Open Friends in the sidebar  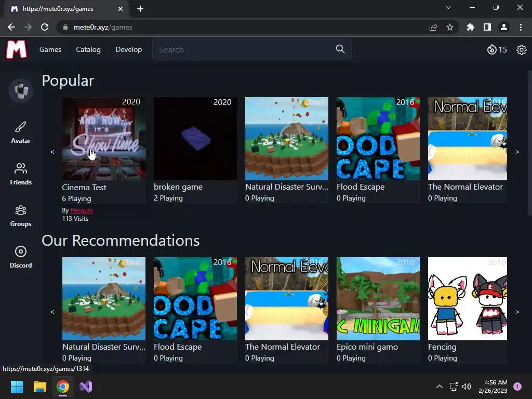[21, 174]
